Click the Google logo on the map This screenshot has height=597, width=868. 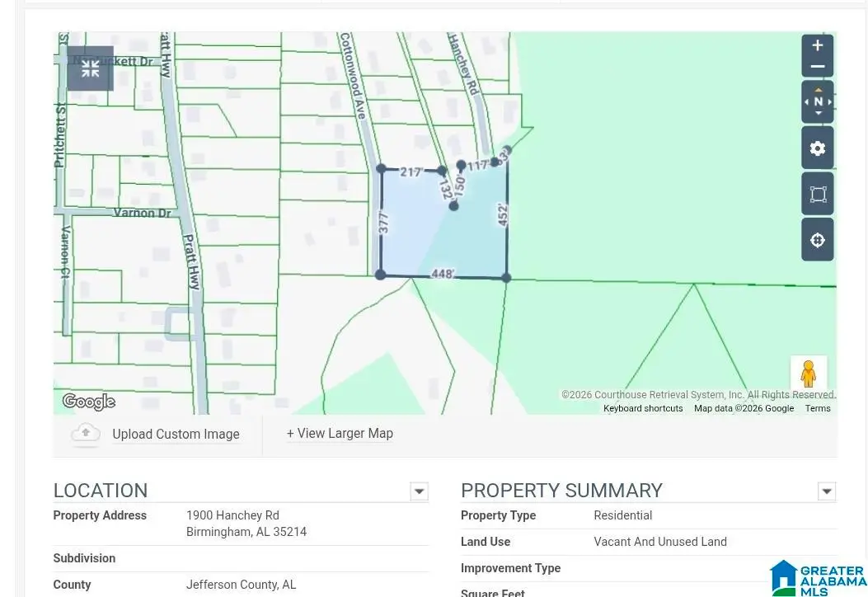tap(88, 402)
